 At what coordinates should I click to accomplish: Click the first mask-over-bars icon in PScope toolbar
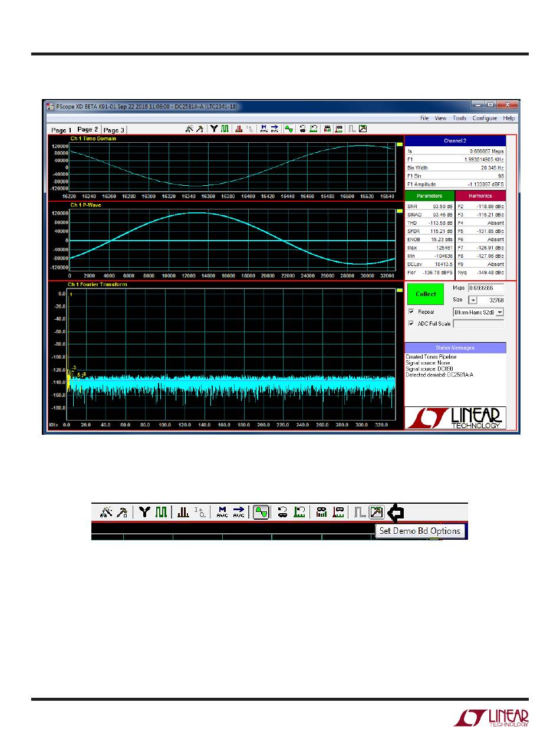[327, 129]
